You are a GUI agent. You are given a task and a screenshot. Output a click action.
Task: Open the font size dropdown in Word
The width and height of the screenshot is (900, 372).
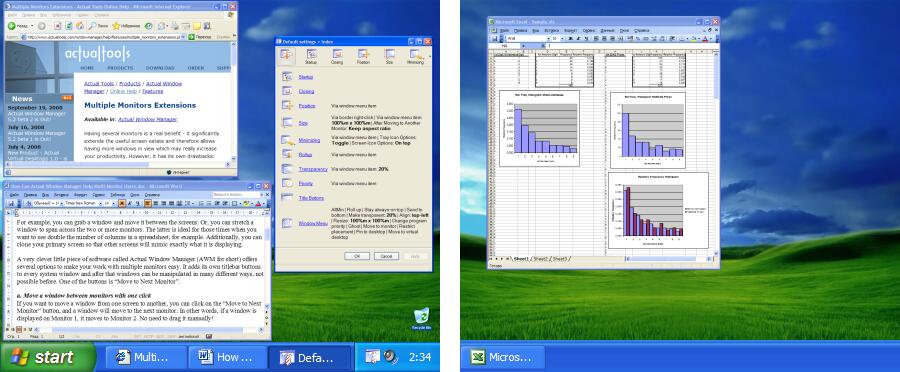114,203
